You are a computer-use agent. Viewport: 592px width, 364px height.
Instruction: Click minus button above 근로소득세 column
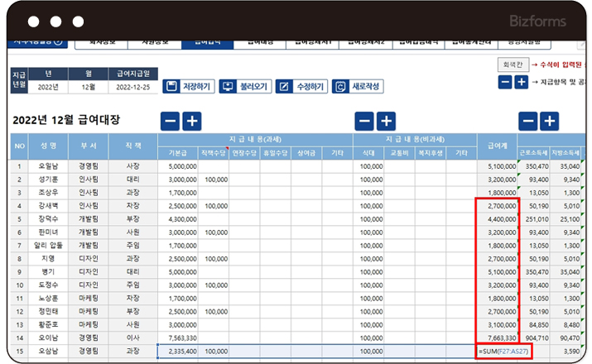tap(528, 121)
